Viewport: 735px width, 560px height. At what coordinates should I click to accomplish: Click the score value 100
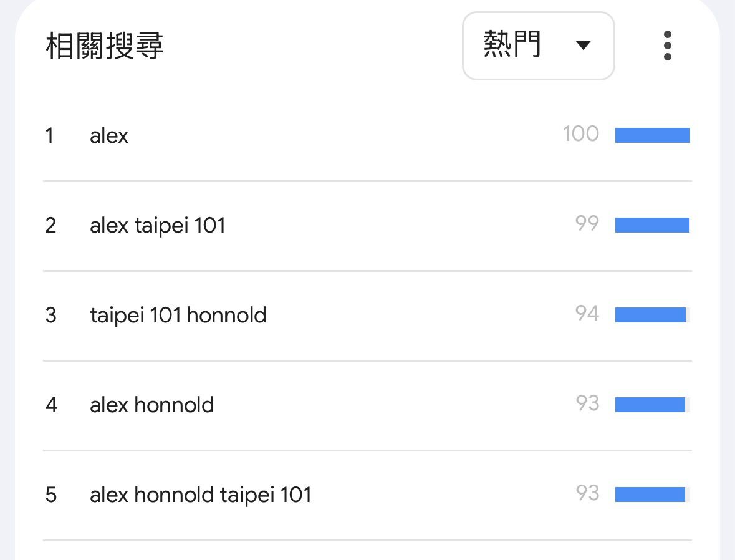pos(580,134)
